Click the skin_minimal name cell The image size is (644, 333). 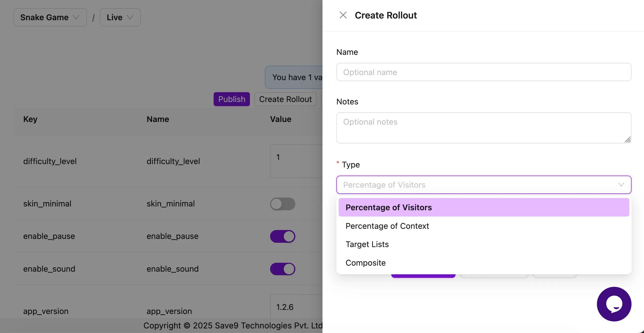click(171, 204)
